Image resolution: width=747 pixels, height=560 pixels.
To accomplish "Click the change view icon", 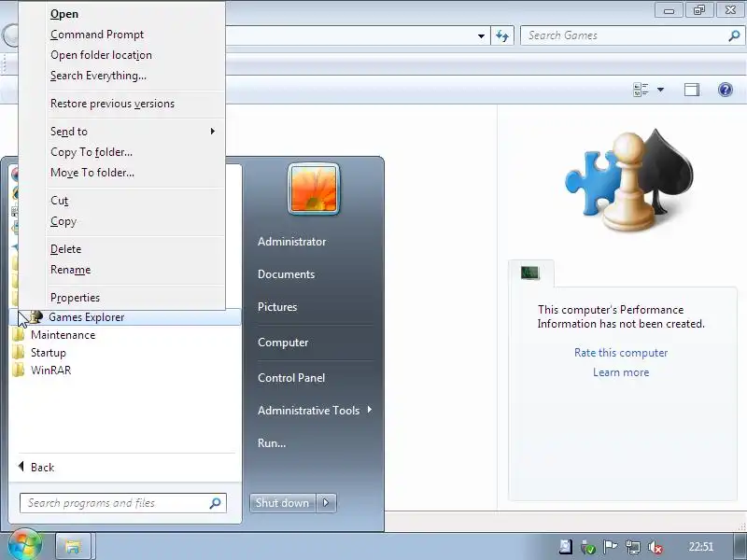I will (641, 90).
